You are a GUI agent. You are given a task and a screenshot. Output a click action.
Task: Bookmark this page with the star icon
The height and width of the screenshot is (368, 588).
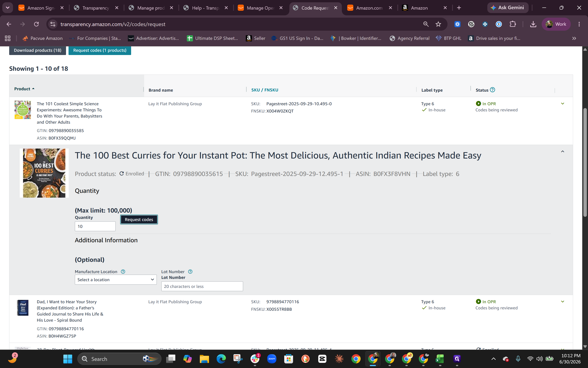(438, 24)
